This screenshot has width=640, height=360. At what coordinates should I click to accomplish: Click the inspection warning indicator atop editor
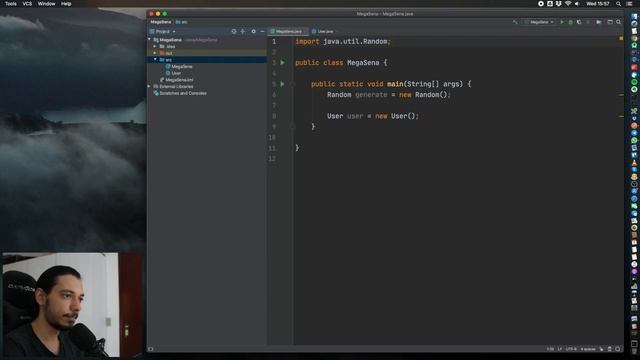pos(621,38)
